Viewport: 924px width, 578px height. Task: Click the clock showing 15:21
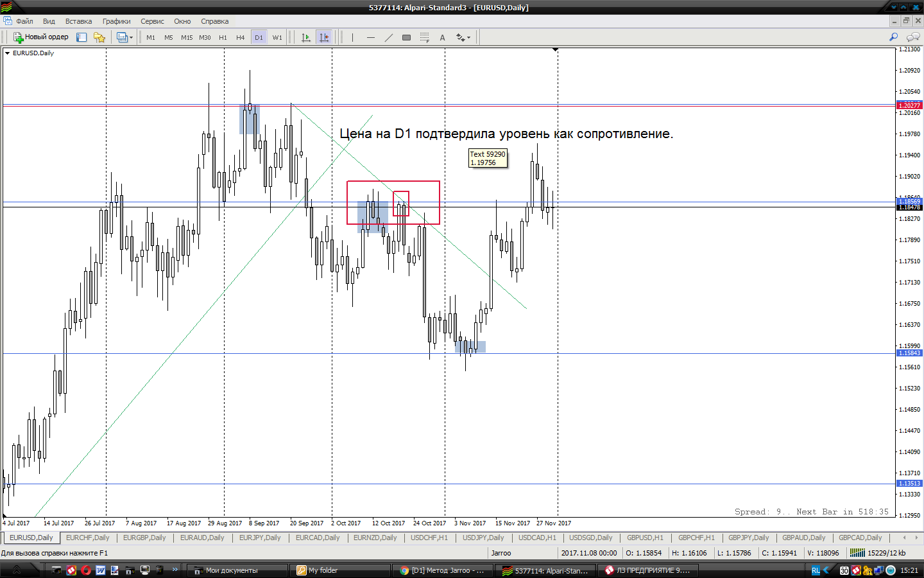point(909,570)
